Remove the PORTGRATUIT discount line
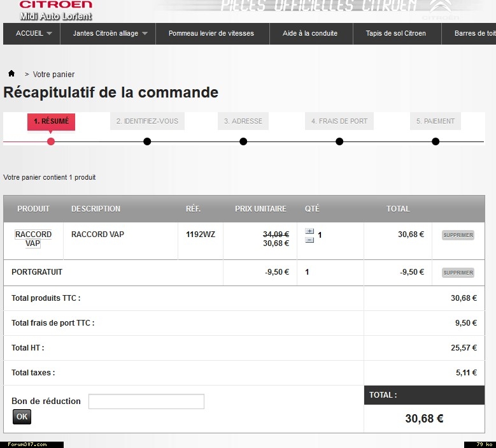 tap(458, 273)
